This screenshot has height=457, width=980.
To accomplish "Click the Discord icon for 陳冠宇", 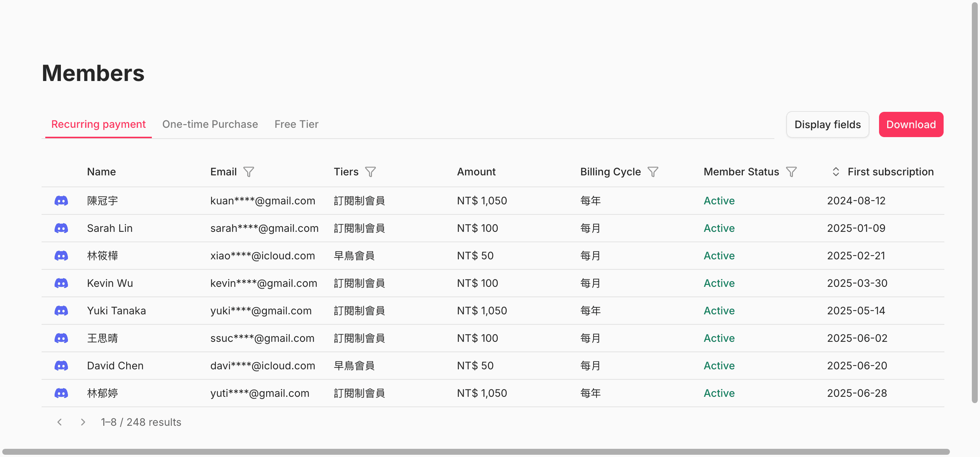I will tap(61, 201).
